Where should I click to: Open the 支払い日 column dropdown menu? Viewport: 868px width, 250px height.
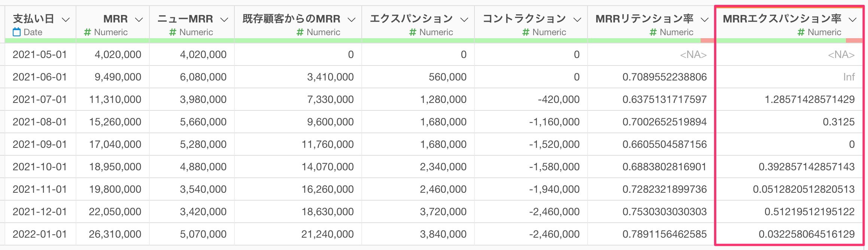pos(66,19)
